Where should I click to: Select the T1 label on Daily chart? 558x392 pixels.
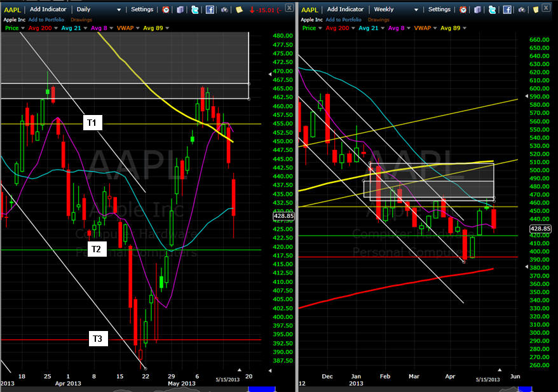point(93,123)
